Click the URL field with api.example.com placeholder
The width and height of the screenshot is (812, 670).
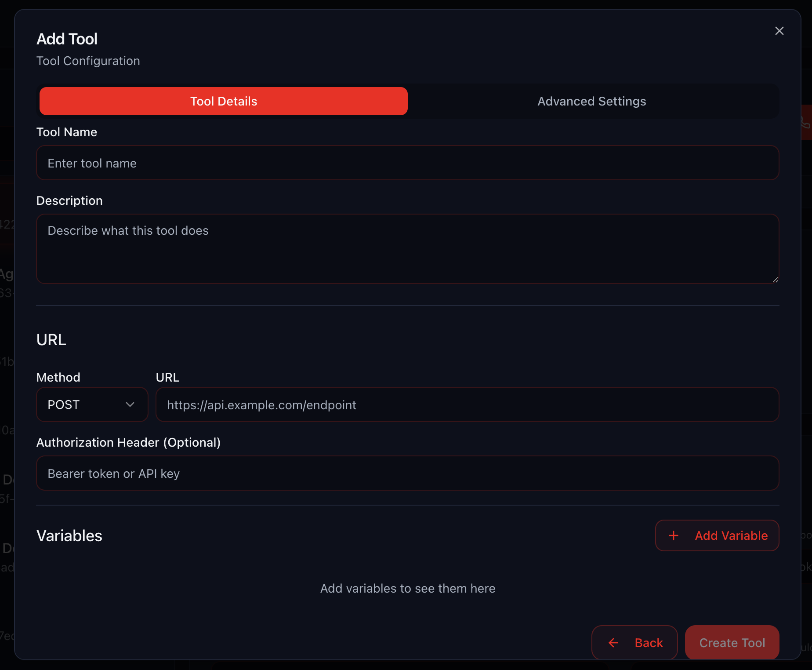pos(467,404)
